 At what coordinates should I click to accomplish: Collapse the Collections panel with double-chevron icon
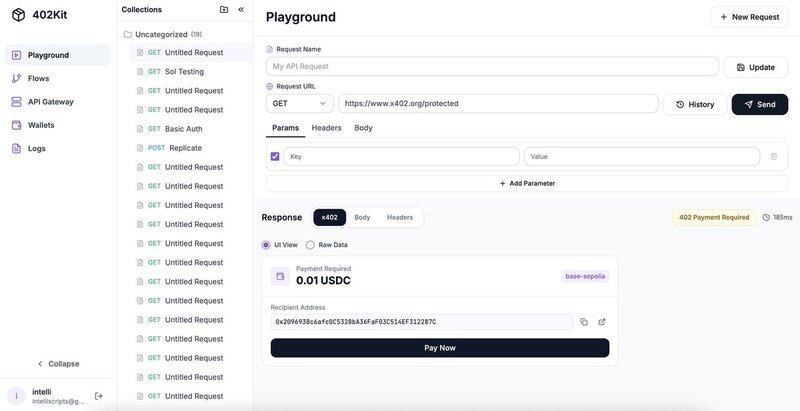[x=241, y=9]
